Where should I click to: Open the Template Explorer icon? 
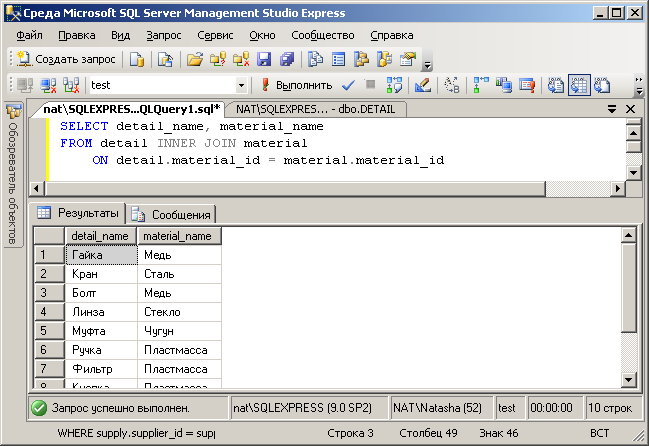point(385,60)
